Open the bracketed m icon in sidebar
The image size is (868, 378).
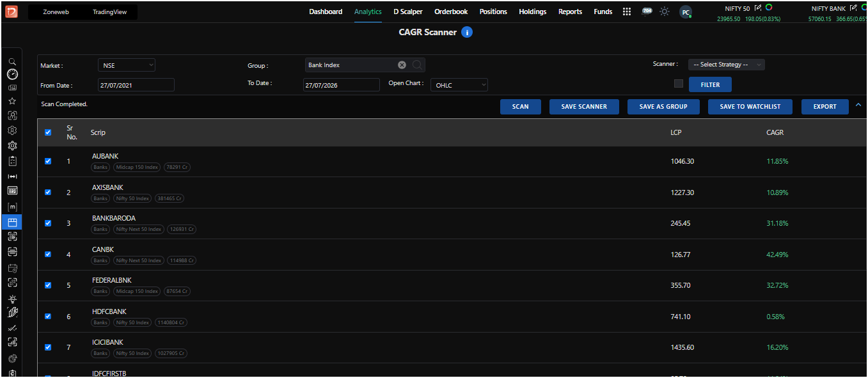tap(12, 207)
